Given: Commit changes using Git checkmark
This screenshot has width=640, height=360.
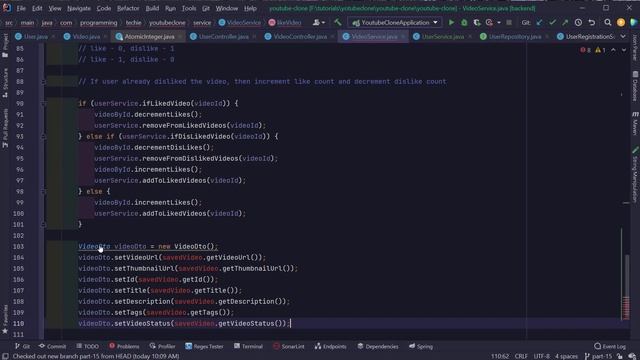Looking at the screenshot, I should [552, 22].
